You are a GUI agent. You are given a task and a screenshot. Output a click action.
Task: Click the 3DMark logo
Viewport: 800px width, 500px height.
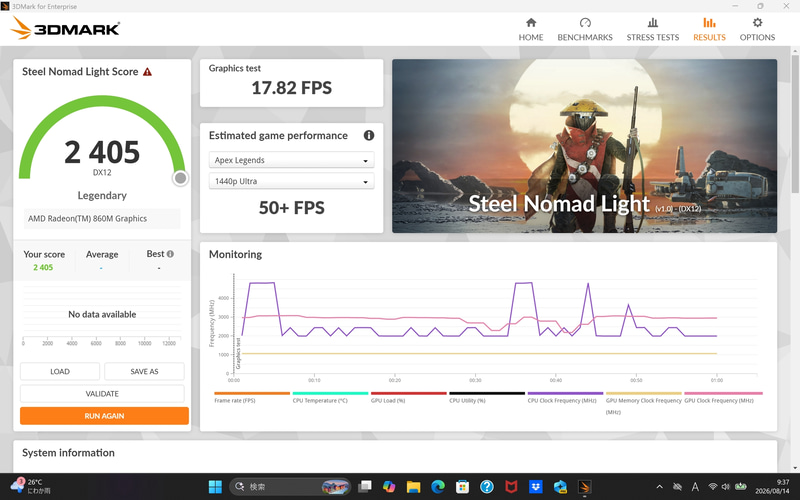[x=65, y=28]
